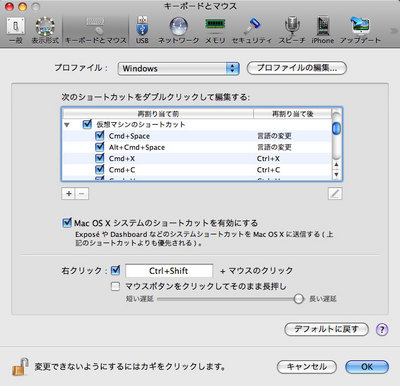Collapse the 仮想マシンのショートカット disclosure triangle
The width and height of the screenshot is (400, 386).
67,125
